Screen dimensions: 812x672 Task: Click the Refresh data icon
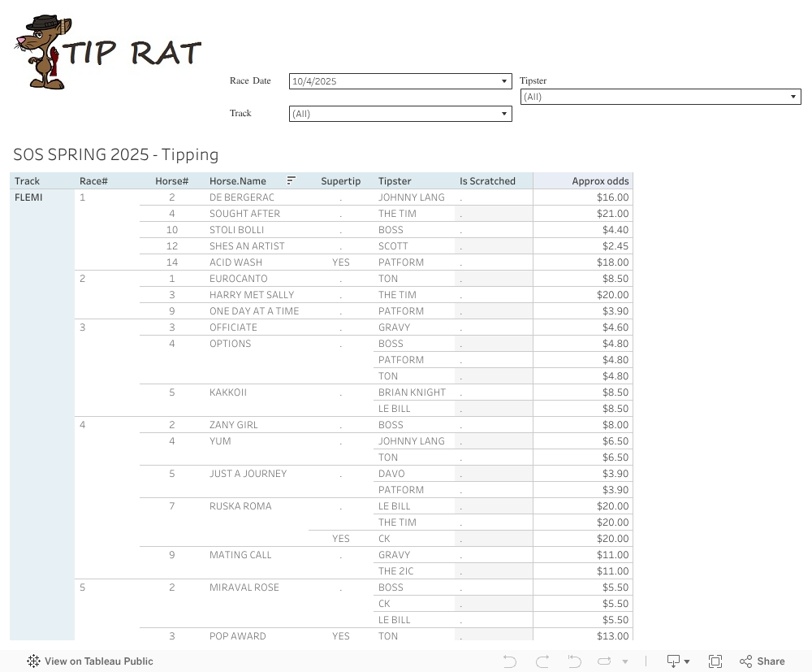(604, 661)
